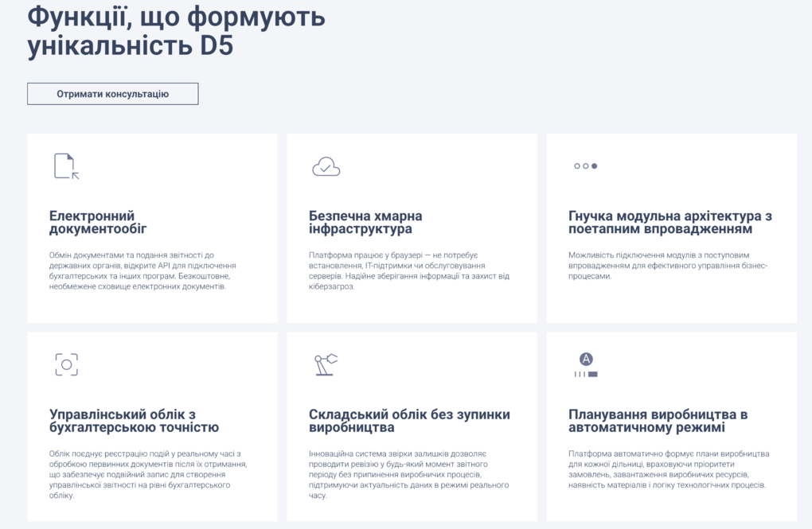Click the robotic arm warehouse icon
The image size is (812, 529).
[326, 364]
